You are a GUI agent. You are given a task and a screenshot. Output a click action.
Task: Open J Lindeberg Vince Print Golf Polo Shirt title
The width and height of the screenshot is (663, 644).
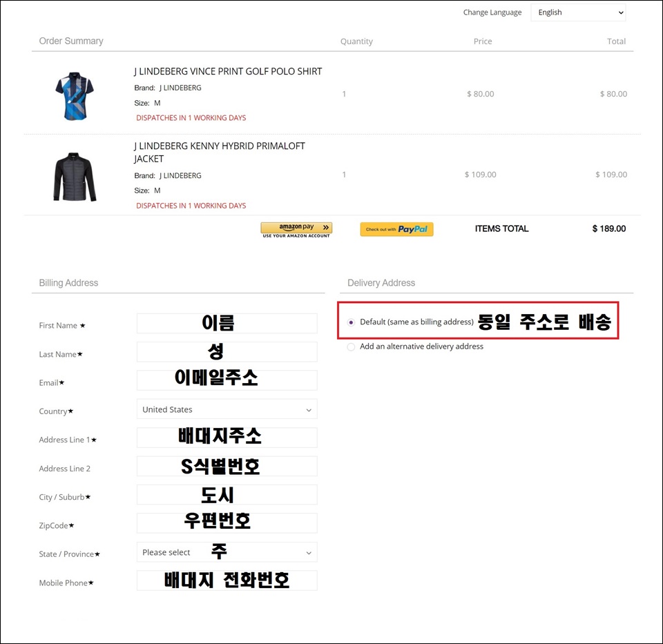point(228,71)
